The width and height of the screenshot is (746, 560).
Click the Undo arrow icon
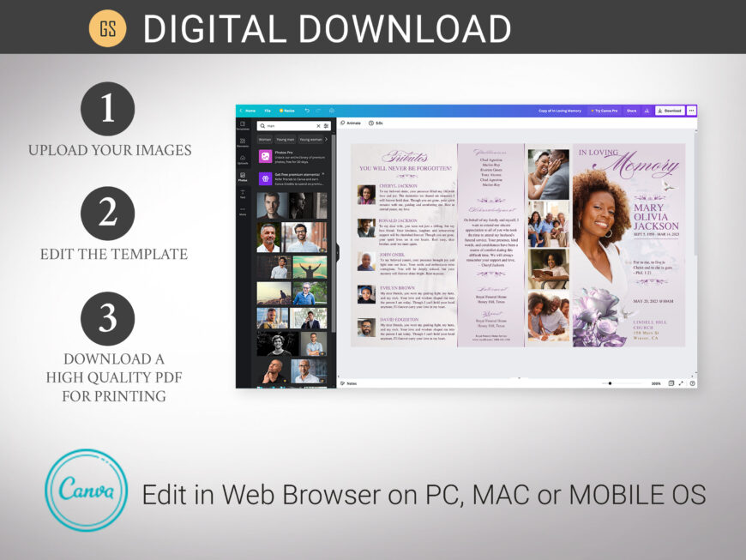click(x=307, y=111)
